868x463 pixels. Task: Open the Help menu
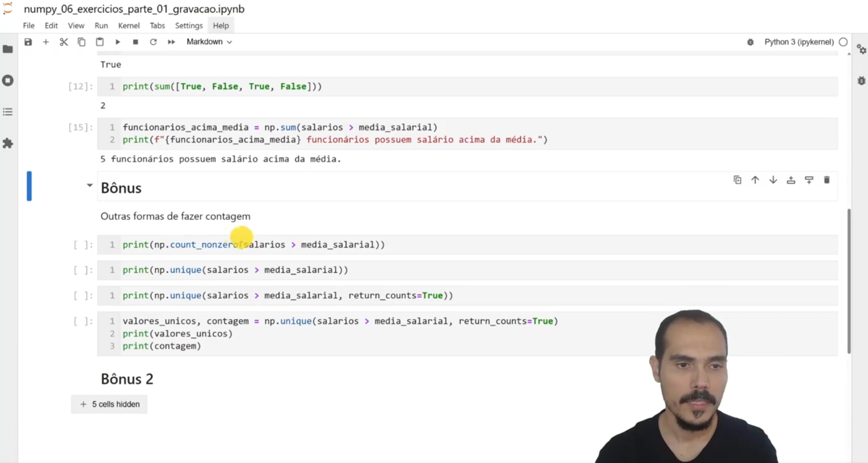pyautogui.click(x=221, y=25)
